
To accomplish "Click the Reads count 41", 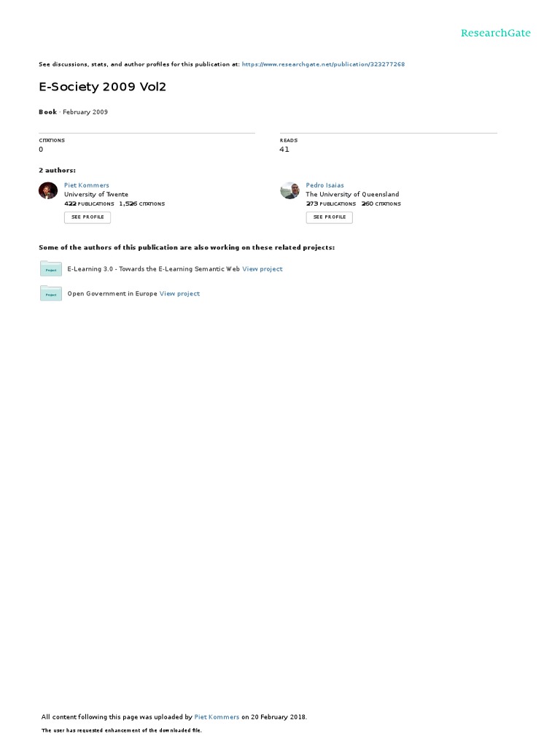I will [284, 150].
